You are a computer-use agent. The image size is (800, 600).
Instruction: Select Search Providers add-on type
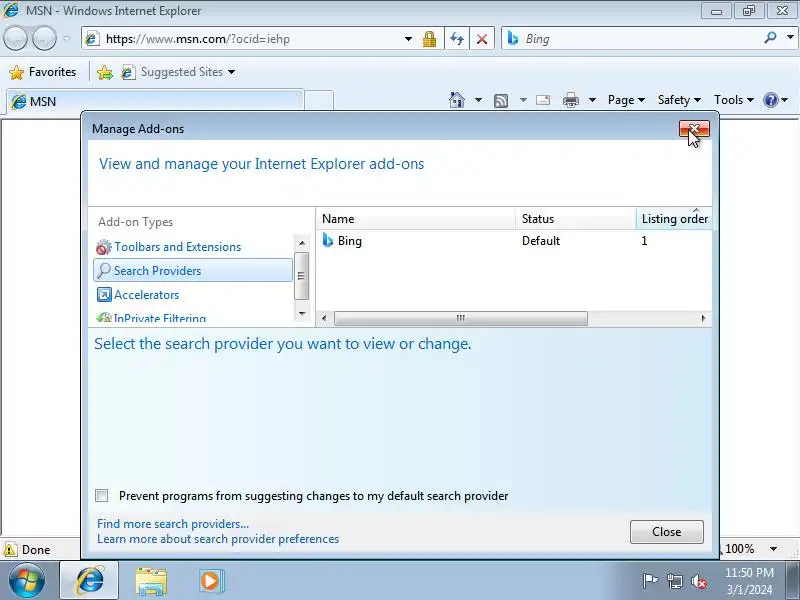tap(193, 270)
